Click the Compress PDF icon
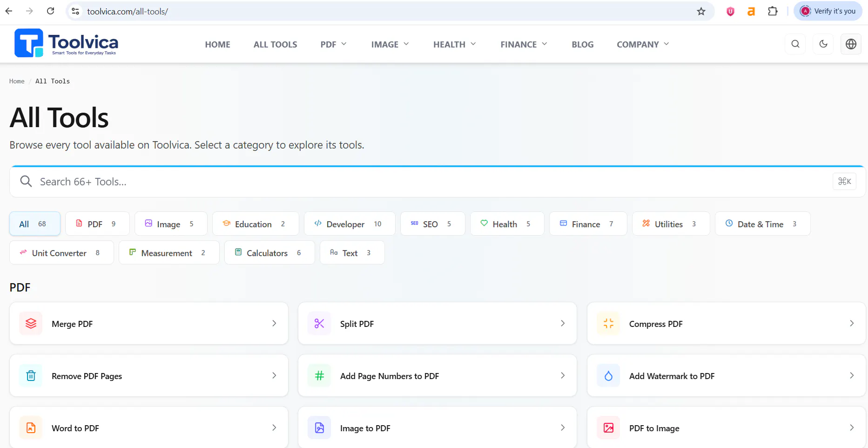Viewport: 868px width, 448px height. (608, 324)
